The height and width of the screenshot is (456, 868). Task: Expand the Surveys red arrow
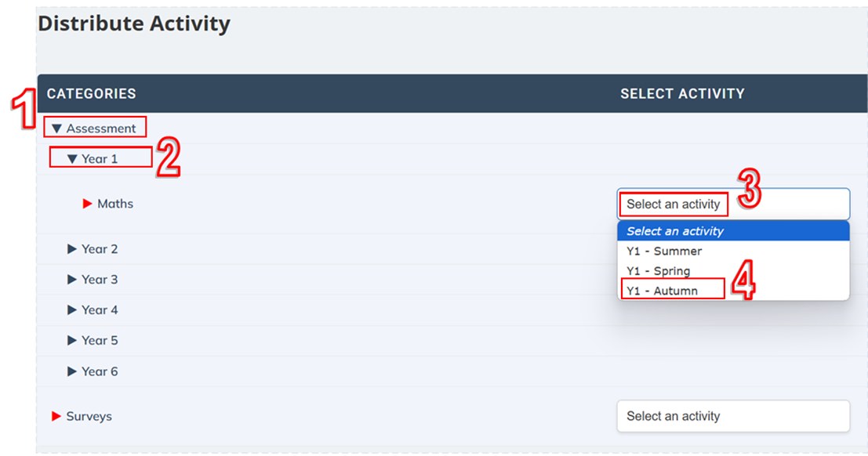point(56,416)
